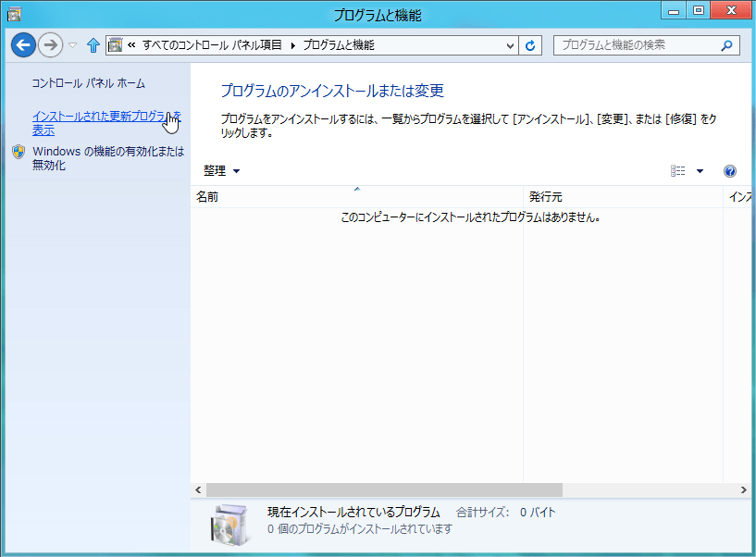This screenshot has height=557, width=756.
Task: Click the horizontal scrollbar thumb
Action: (x=384, y=490)
